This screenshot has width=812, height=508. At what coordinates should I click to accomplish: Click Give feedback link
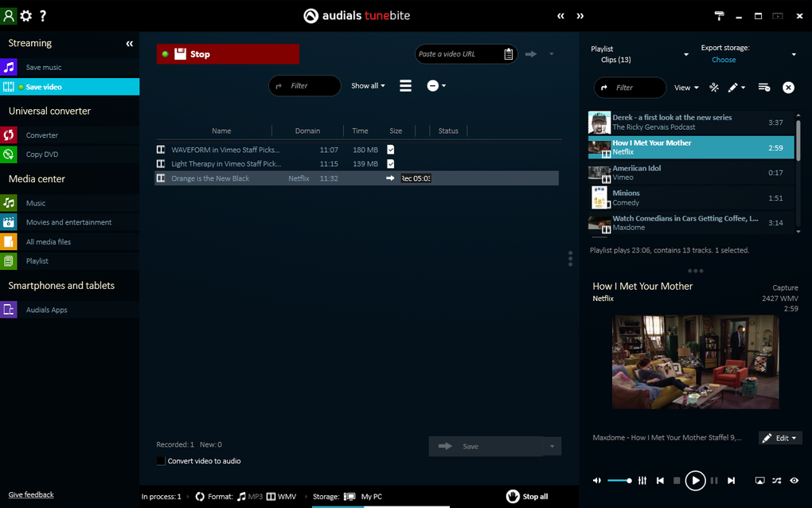point(31,494)
